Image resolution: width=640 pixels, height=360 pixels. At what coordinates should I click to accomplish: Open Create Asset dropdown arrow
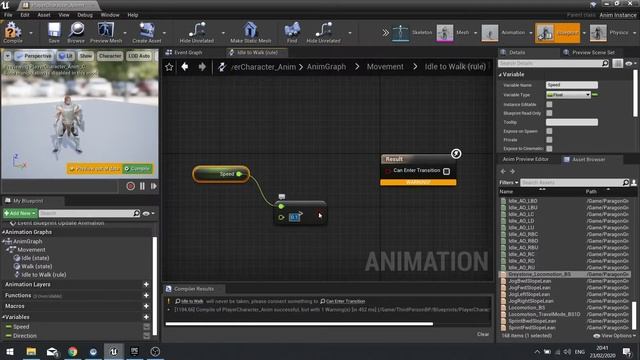164,33
